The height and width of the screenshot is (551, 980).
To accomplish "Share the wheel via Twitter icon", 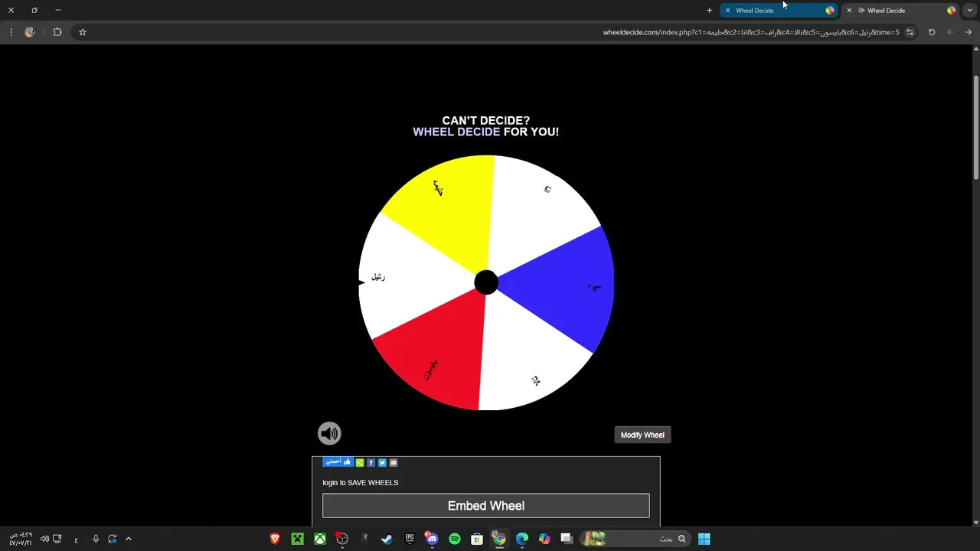I will tap(382, 462).
